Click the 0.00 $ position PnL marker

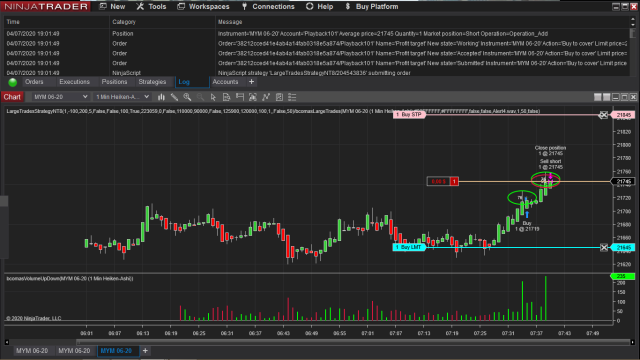[x=443, y=181]
